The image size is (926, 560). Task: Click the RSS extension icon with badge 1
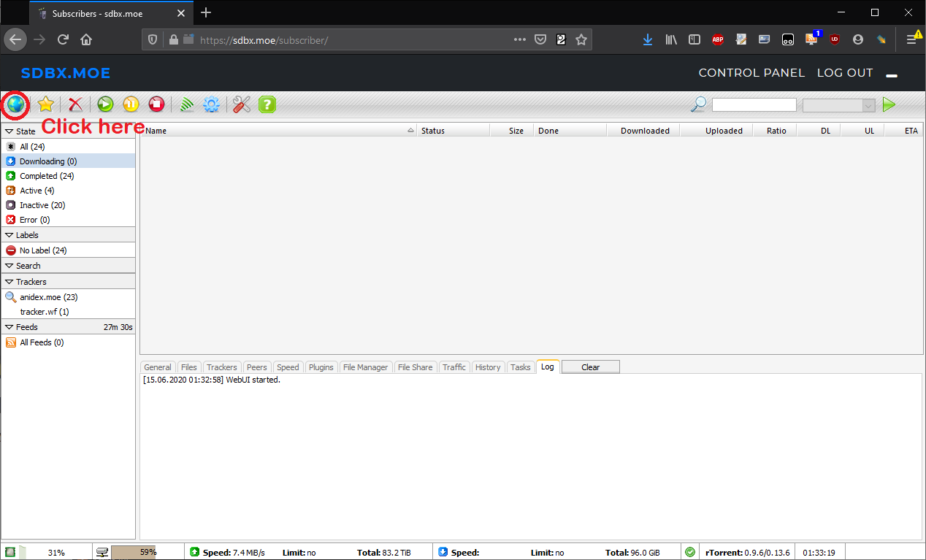coord(812,39)
